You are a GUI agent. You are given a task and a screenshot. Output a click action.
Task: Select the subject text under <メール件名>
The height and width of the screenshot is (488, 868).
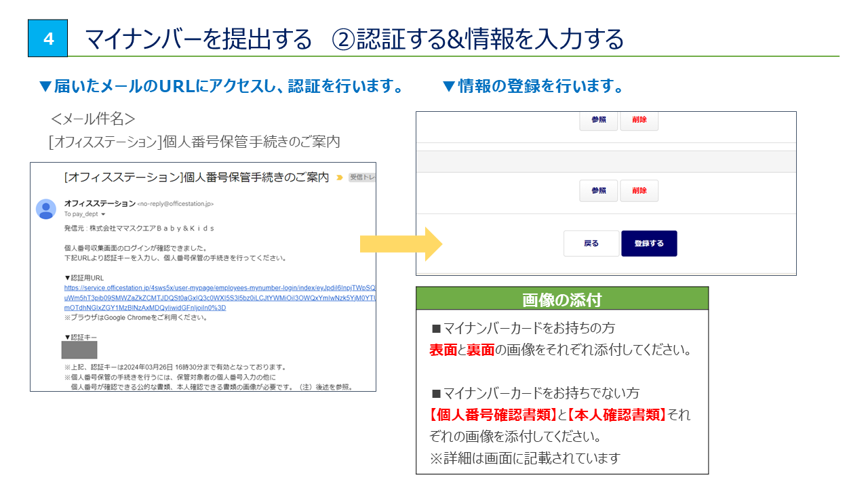(x=195, y=142)
